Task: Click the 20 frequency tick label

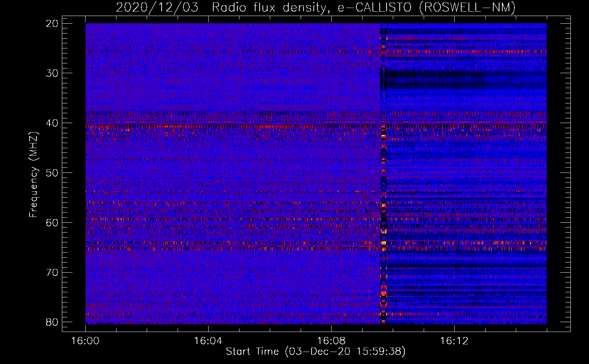Action: coord(52,24)
